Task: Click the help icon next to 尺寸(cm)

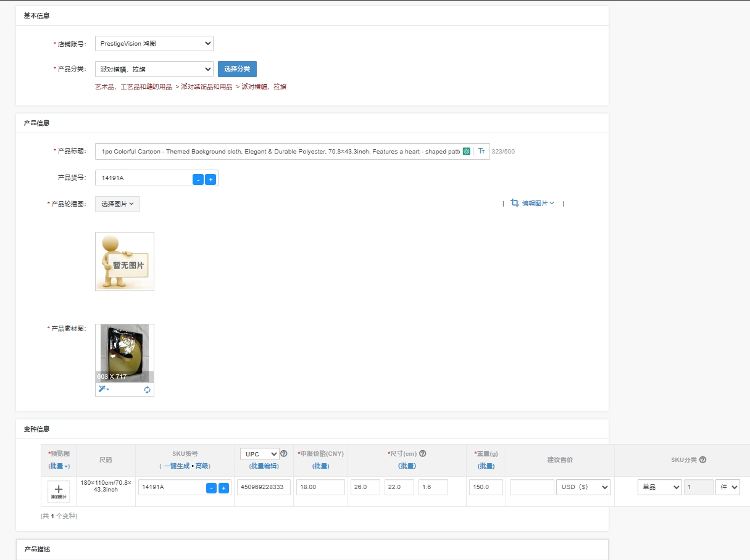Action: tap(423, 454)
